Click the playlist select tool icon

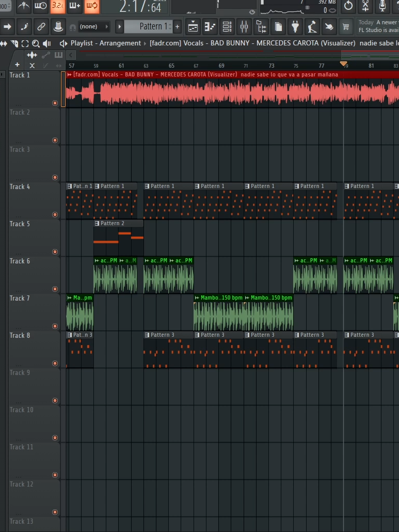(25, 43)
